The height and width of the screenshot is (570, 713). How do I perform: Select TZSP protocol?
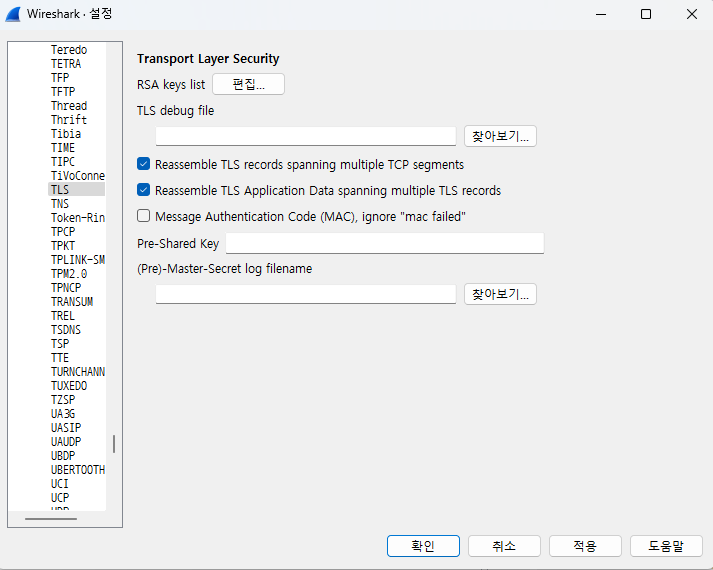pos(63,400)
